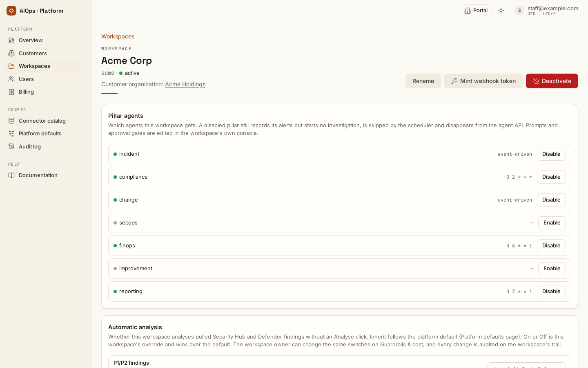Viewport: 588px width, 368px height.
Task: Click the active status indicator
Action: [129, 73]
